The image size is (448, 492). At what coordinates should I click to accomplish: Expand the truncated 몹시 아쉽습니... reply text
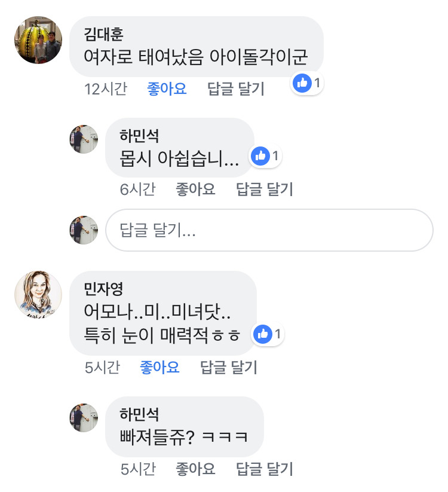click(179, 158)
